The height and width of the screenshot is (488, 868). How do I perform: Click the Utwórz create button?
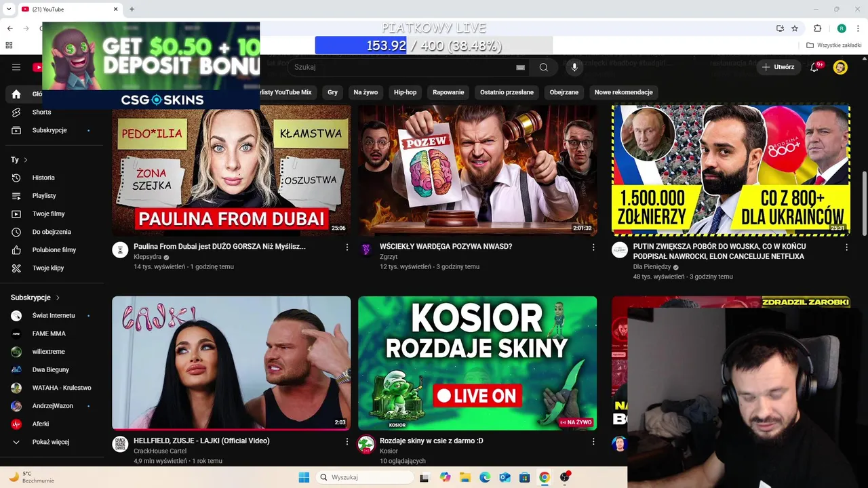(778, 67)
